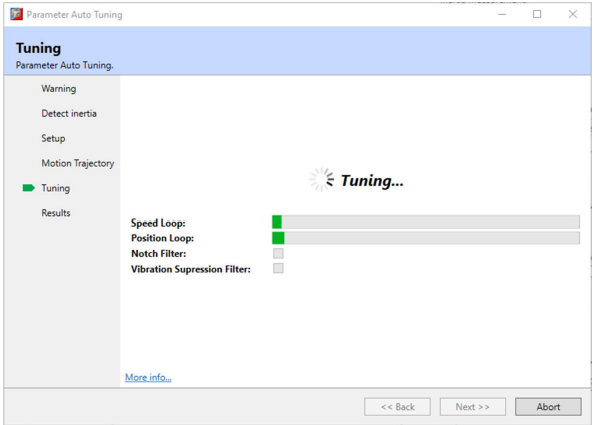Click the 'Vibration Supression Filter:' label
595x425 pixels.
pyautogui.click(x=191, y=269)
